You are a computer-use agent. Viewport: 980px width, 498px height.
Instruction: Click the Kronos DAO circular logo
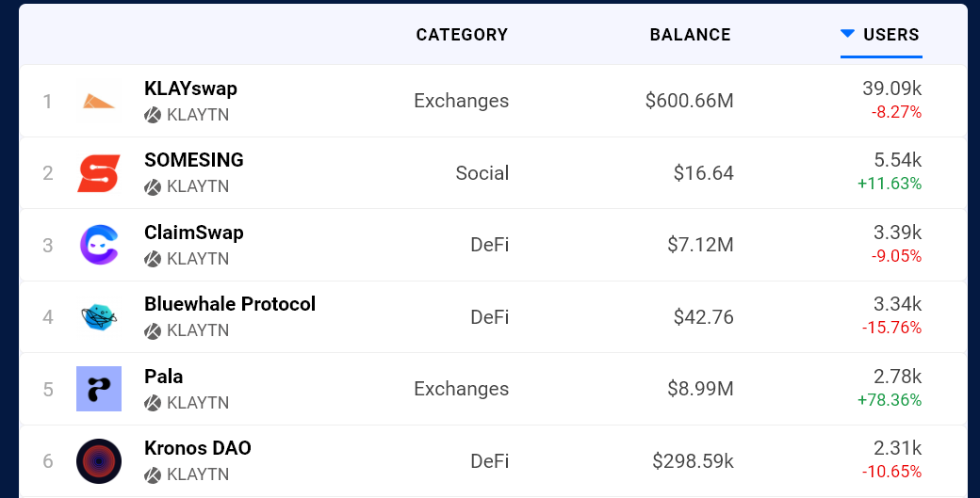(x=99, y=461)
